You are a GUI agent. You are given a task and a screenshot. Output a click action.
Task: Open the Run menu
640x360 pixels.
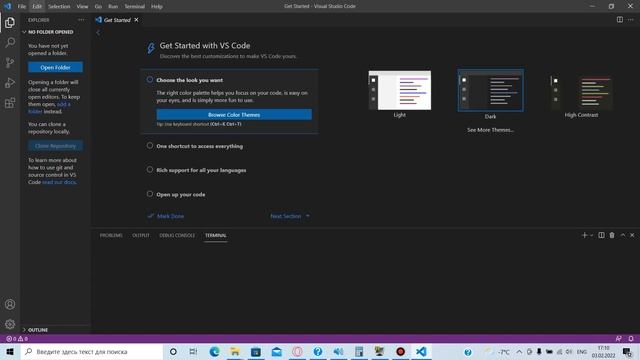[x=113, y=7]
